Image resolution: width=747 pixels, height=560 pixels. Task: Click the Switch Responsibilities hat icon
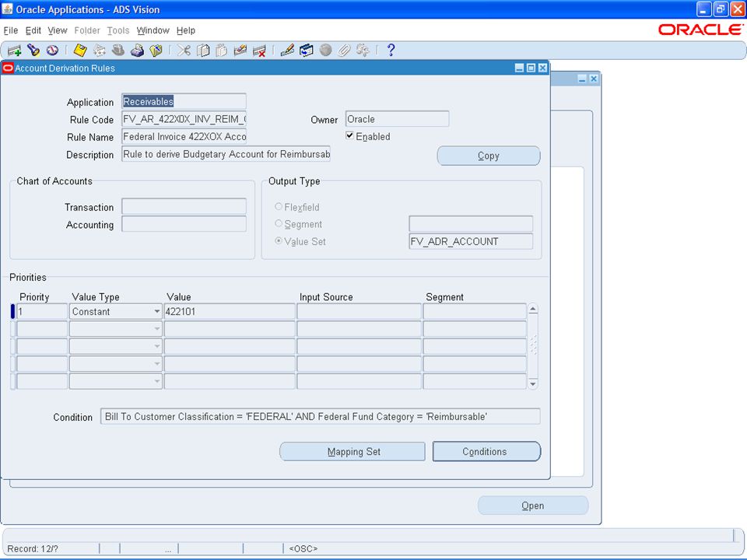coord(118,50)
